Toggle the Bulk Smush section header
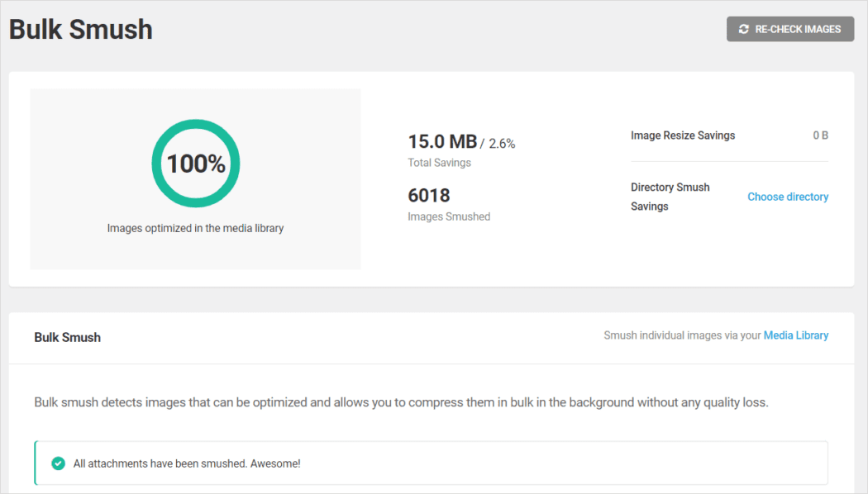This screenshot has height=494, width=868. click(x=66, y=337)
